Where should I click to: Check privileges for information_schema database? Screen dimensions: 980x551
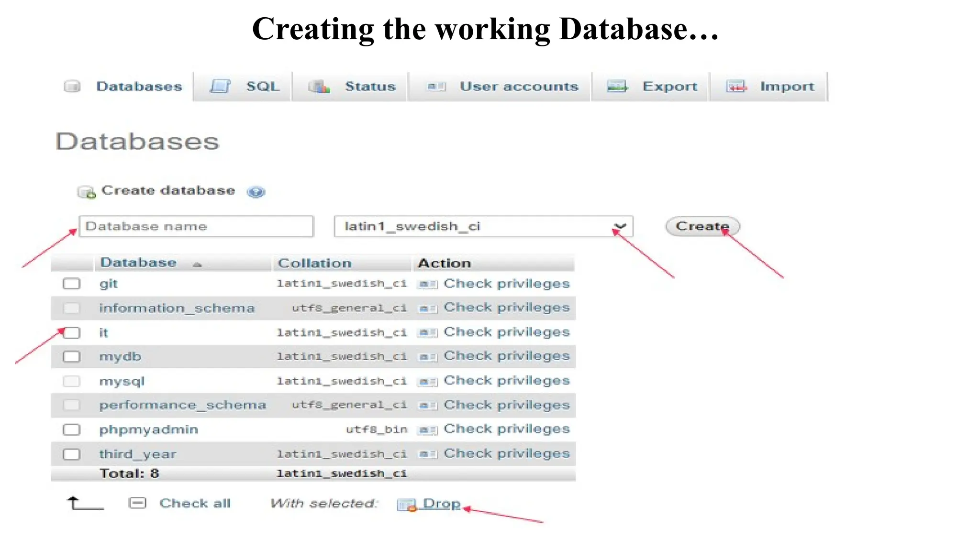[507, 308]
